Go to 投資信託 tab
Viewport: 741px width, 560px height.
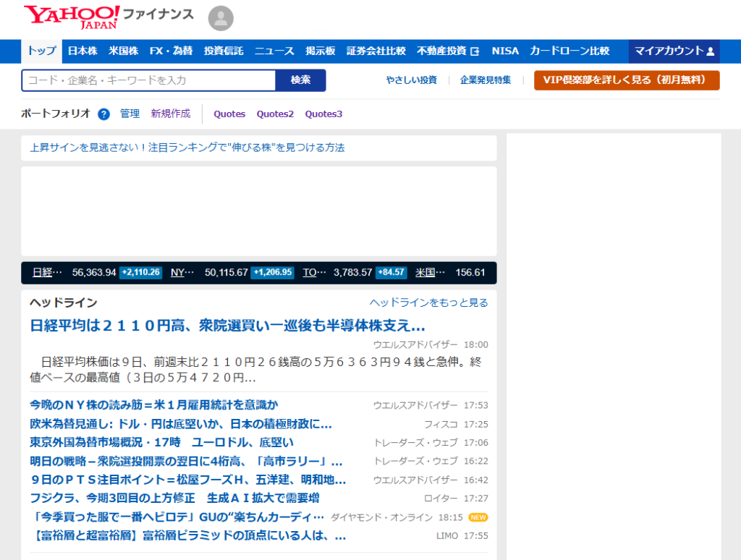224,51
